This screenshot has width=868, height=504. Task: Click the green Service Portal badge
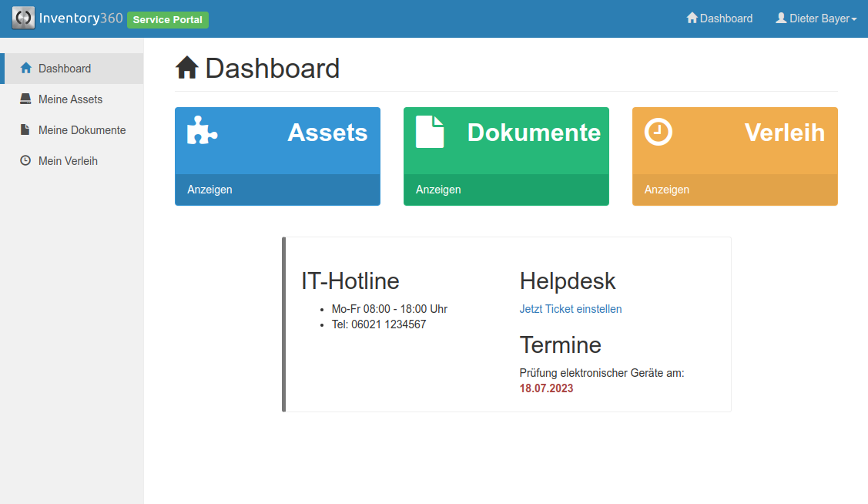[167, 20]
